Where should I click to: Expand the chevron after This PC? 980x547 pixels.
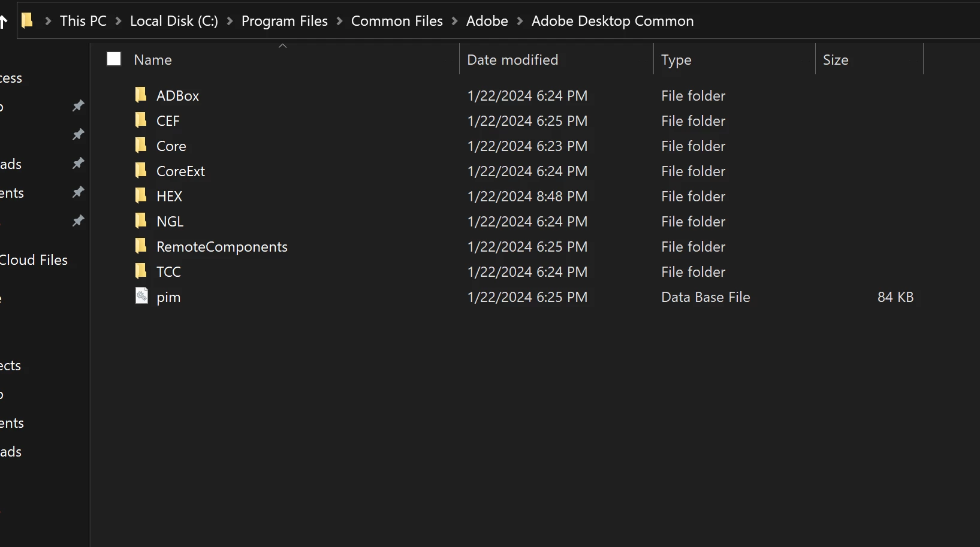(x=118, y=21)
